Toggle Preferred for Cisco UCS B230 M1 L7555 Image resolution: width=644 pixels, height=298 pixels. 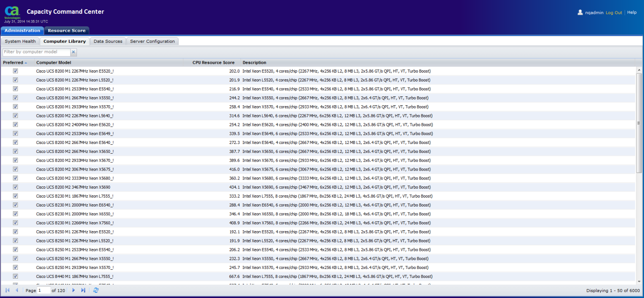click(x=15, y=196)
